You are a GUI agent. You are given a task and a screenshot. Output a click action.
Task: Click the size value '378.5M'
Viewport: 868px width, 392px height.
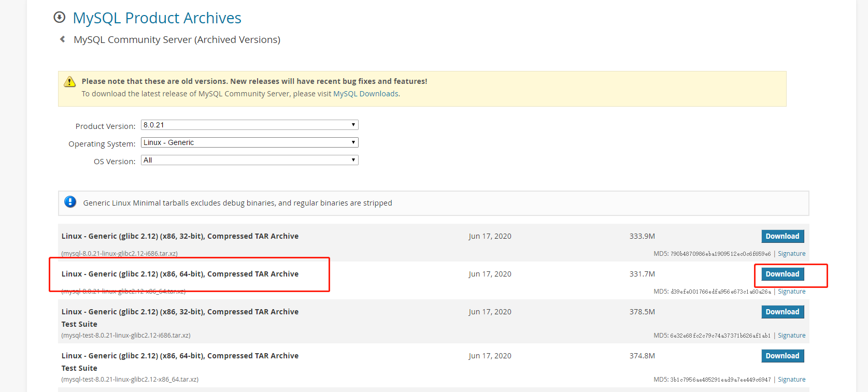pyautogui.click(x=642, y=312)
